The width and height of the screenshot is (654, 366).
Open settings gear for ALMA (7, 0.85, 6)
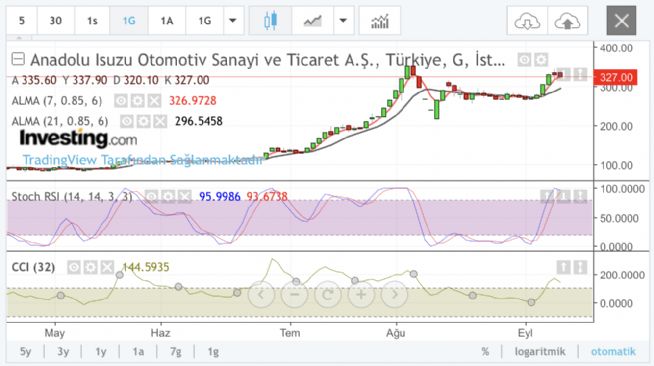tap(138, 100)
